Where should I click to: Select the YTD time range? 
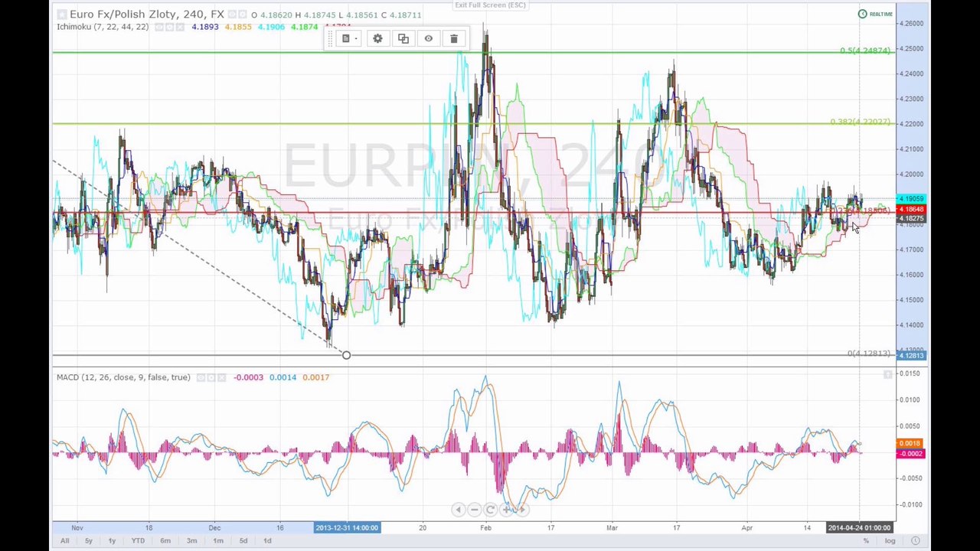click(138, 541)
